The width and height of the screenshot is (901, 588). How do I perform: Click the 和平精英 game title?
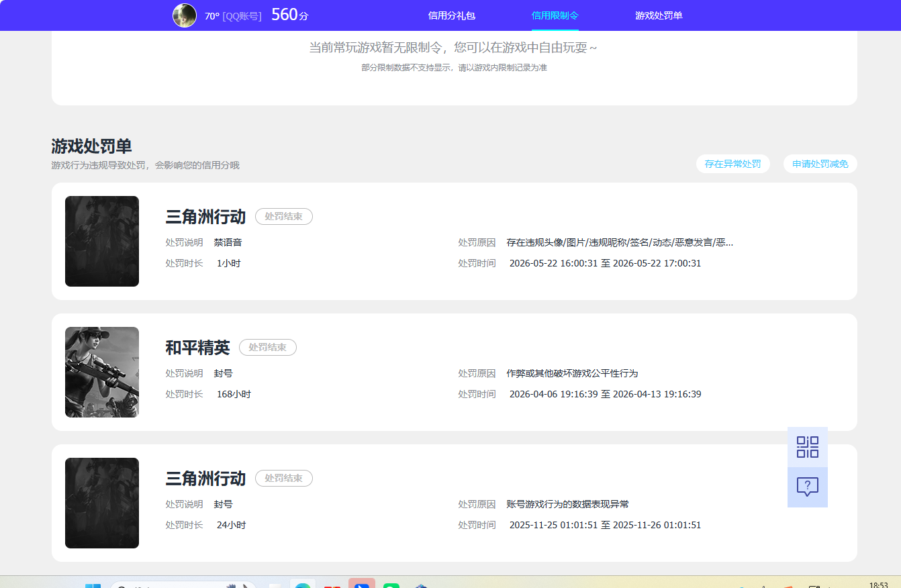(x=197, y=347)
